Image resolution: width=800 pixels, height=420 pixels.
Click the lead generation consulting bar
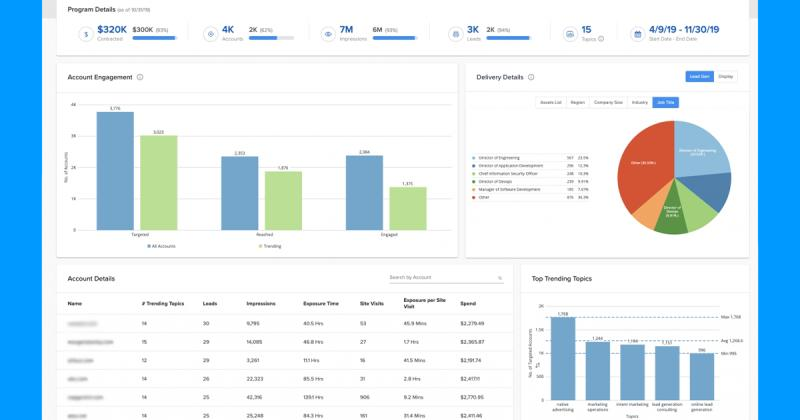[x=667, y=373]
